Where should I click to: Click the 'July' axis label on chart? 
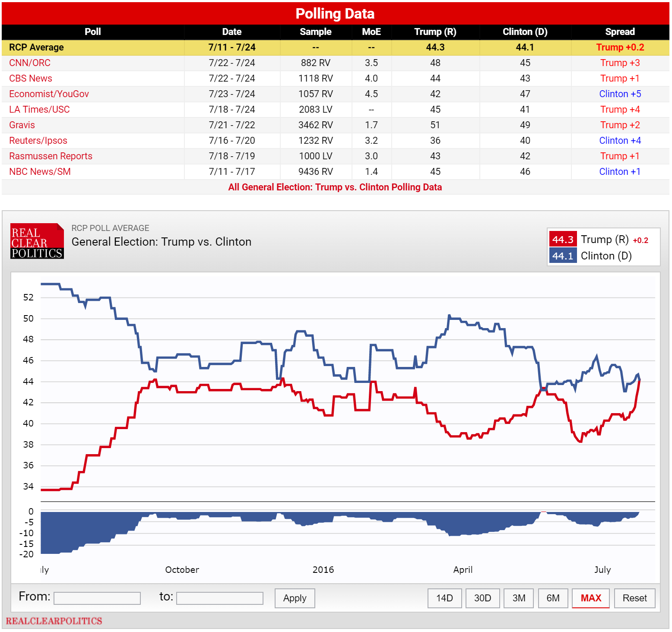pos(602,570)
